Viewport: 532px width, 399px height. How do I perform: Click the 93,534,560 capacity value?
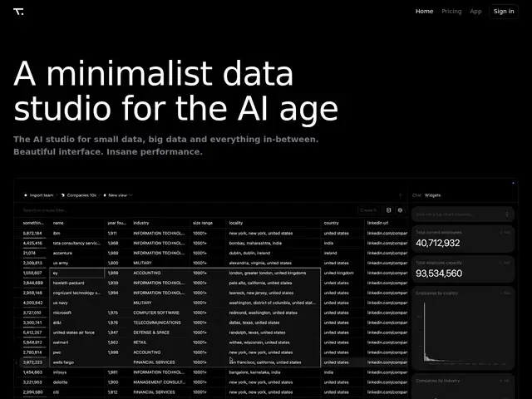click(x=439, y=273)
